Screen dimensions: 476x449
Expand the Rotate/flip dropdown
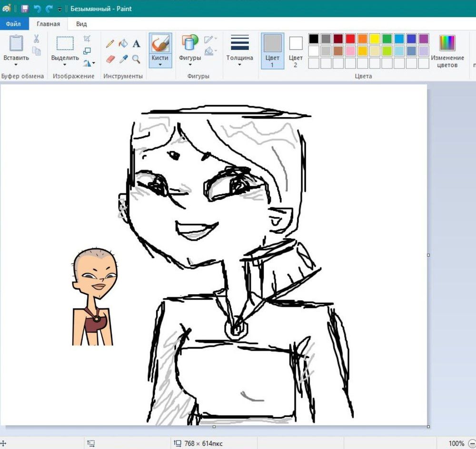(x=94, y=63)
